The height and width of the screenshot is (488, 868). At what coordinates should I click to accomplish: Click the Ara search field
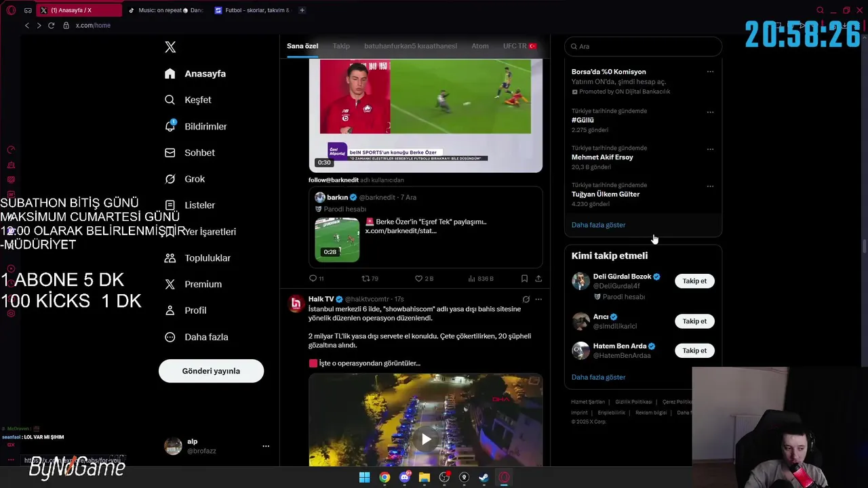[643, 46]
